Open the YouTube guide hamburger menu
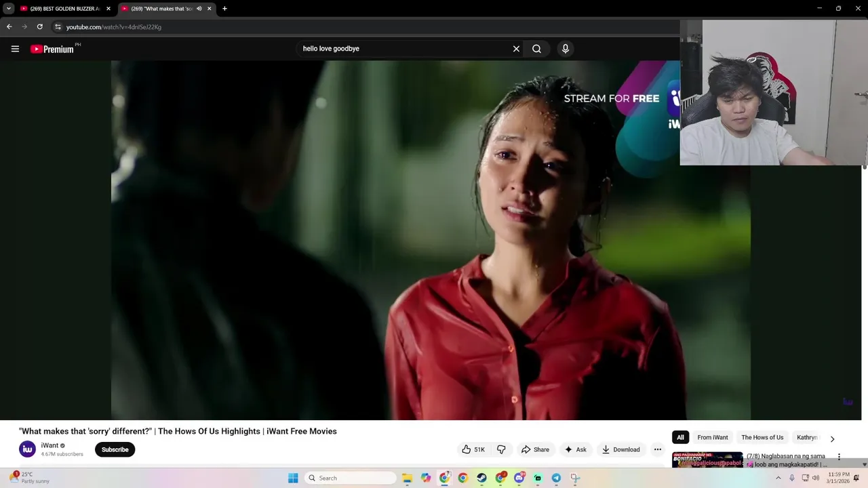 (15, 49)
